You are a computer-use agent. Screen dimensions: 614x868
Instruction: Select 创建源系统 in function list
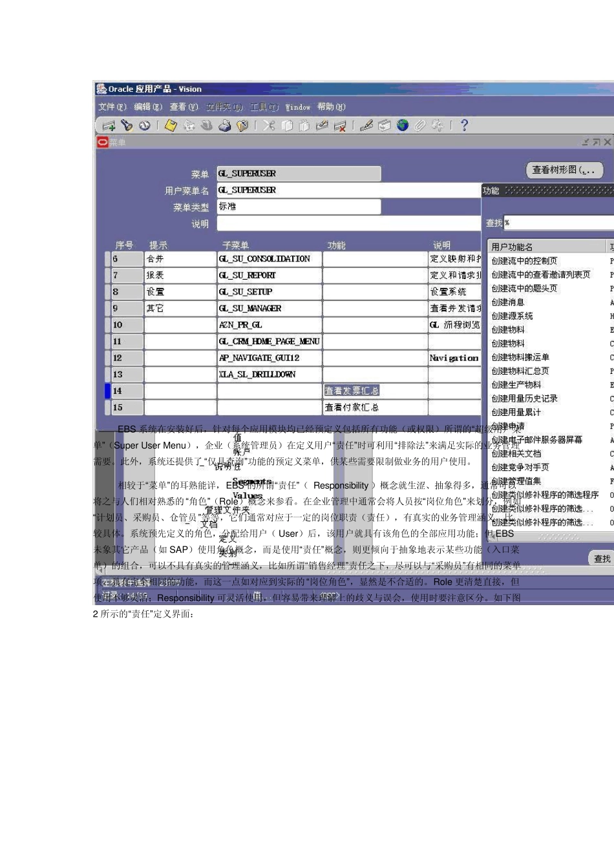[x=512, y=316]
